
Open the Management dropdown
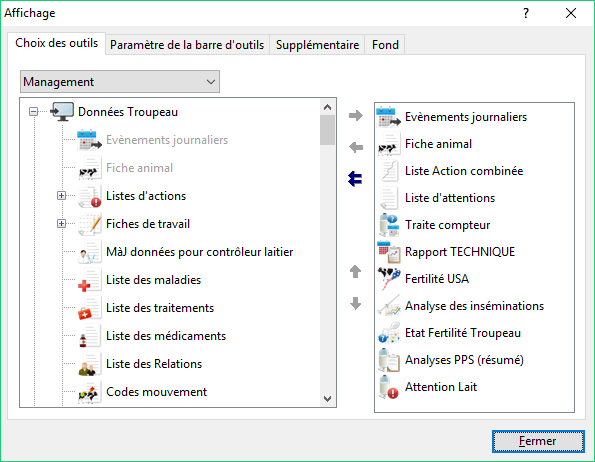120,82
